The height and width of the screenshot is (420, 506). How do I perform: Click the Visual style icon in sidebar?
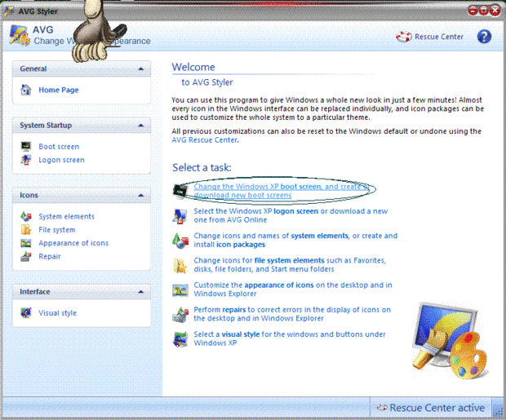[26, 312]
